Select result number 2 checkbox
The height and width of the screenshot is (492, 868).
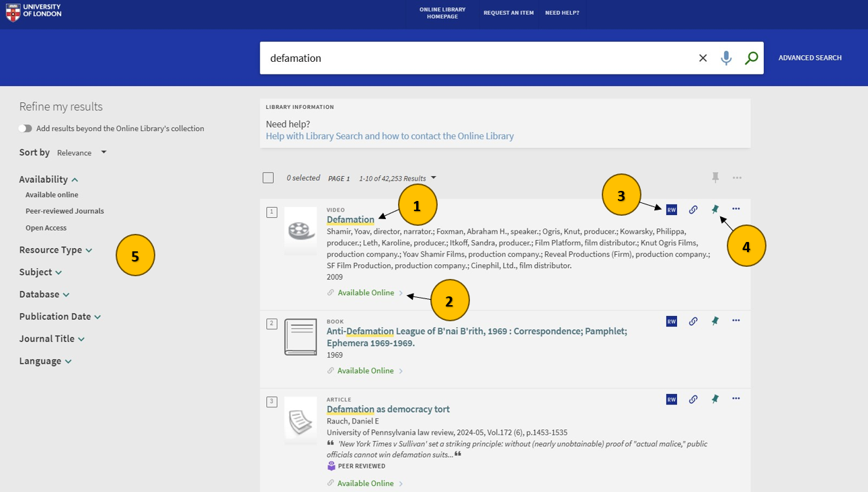click(272, 324)
